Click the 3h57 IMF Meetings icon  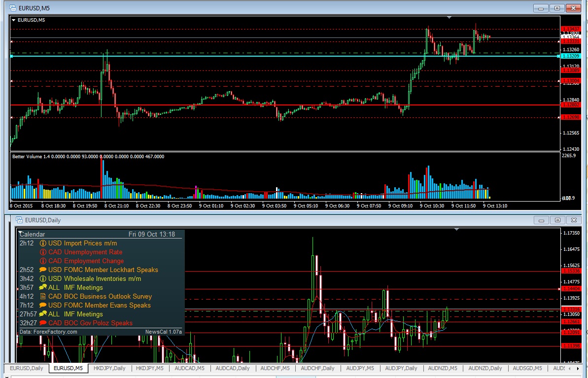[43, 287]
